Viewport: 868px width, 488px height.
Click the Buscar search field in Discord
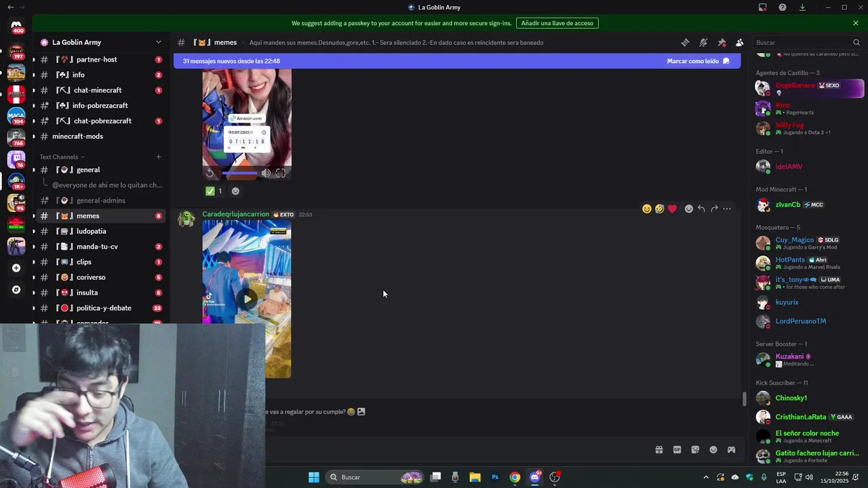[808, 43]
